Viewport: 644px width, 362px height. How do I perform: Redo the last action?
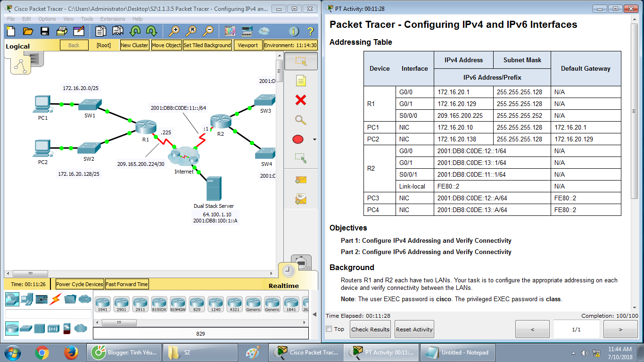[x=151, y=31]
